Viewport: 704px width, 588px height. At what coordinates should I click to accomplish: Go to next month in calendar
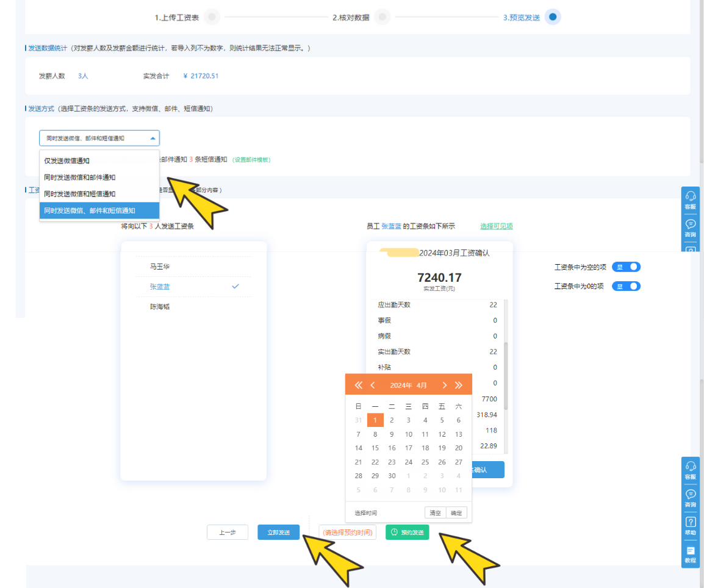point(445,385)
